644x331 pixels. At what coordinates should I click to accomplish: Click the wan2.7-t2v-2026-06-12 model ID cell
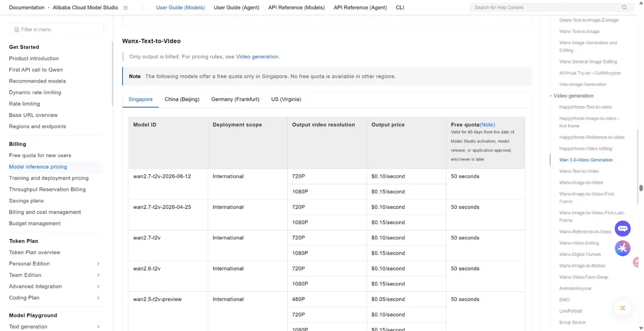(168, 184)
